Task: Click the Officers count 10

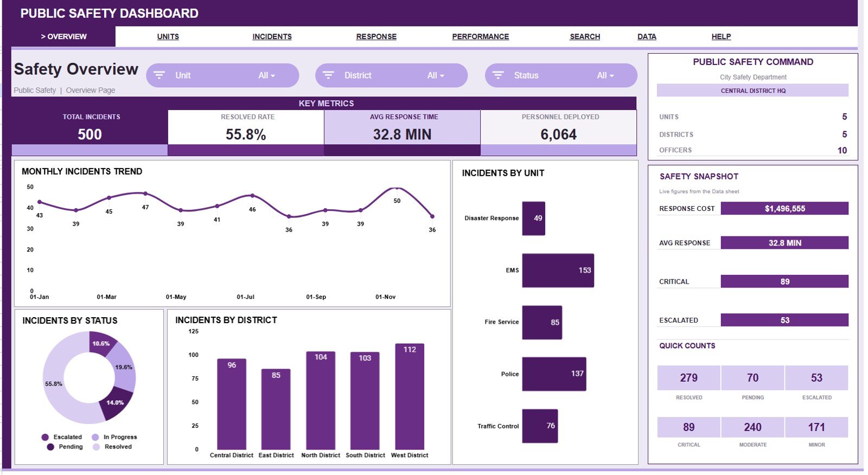Action: 842,150
